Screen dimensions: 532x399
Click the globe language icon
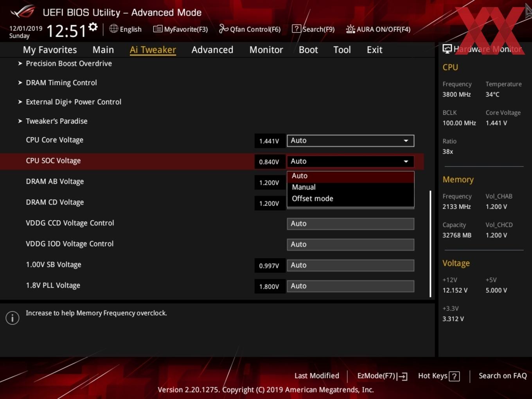[113, 29]
